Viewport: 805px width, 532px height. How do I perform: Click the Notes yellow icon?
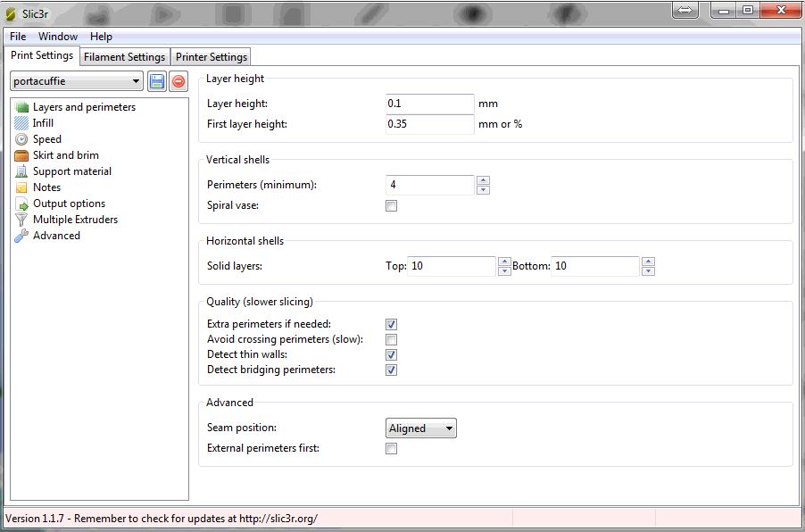[21, 187]
